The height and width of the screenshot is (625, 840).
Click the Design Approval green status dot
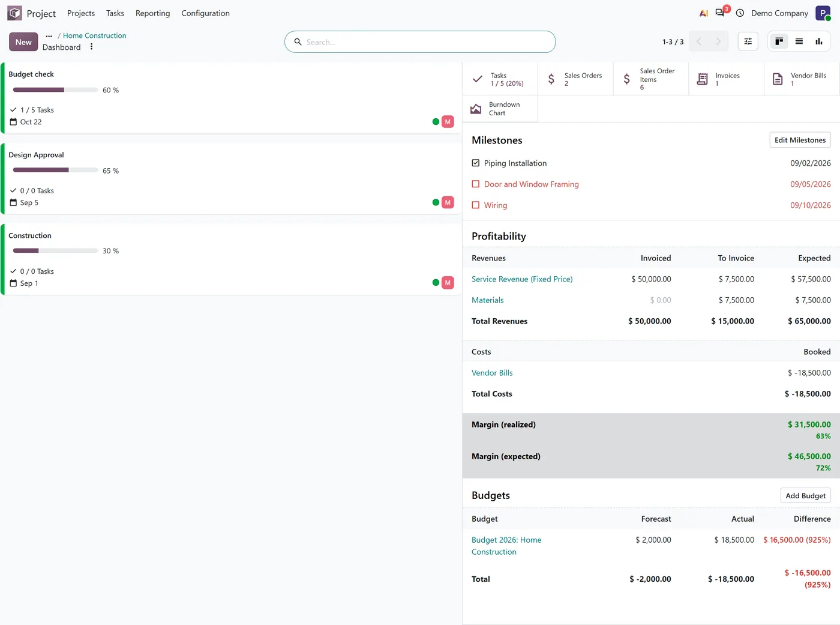436,202
